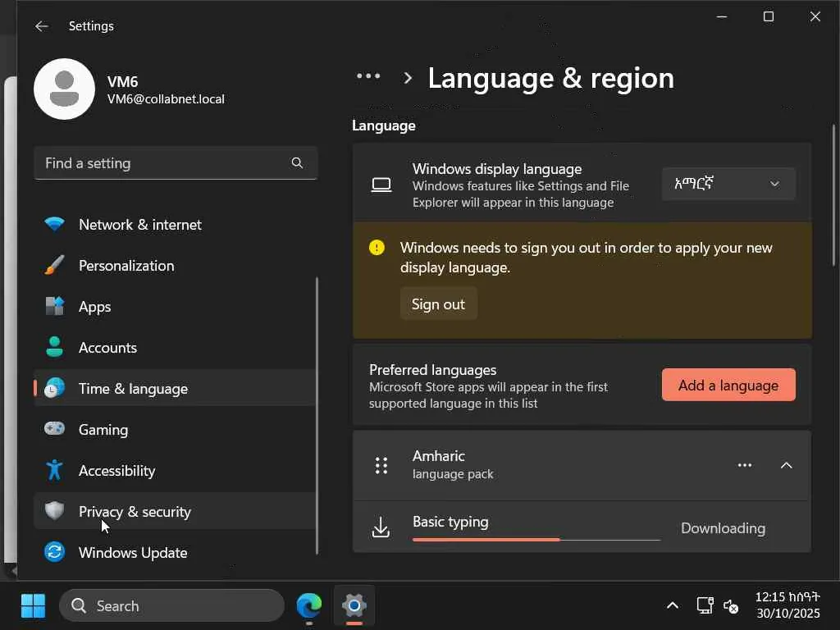Image resolution: width=840 pixels, height=630 pixels.
Task: Click the taskbar Search box
Action: point(171,606)
